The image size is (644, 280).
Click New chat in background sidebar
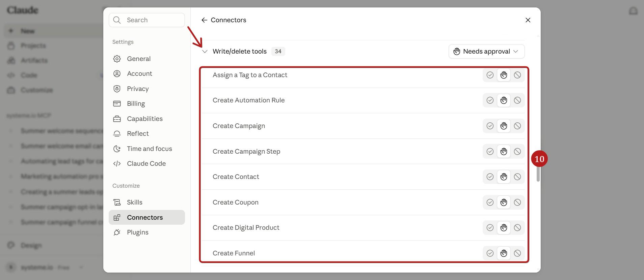pos(54,31)
